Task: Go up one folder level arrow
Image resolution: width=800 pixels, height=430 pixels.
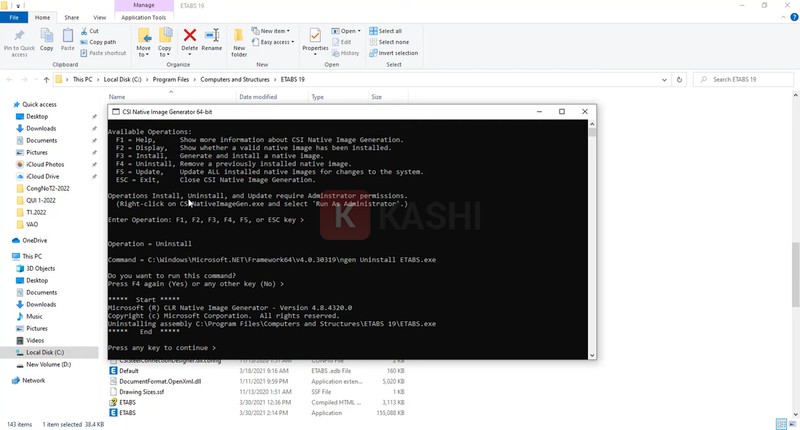Action: (x=45, y=78)
